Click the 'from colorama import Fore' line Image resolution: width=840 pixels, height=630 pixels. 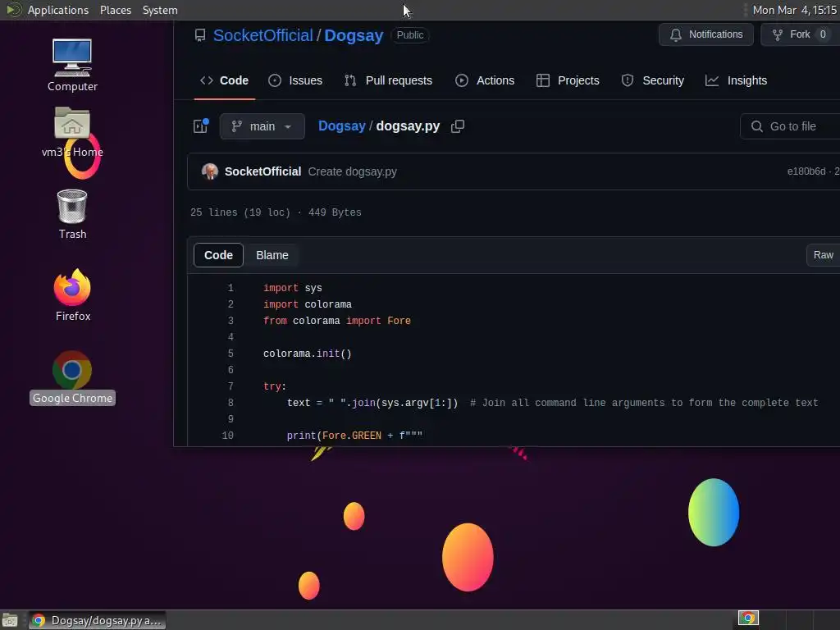coord(337,321)
